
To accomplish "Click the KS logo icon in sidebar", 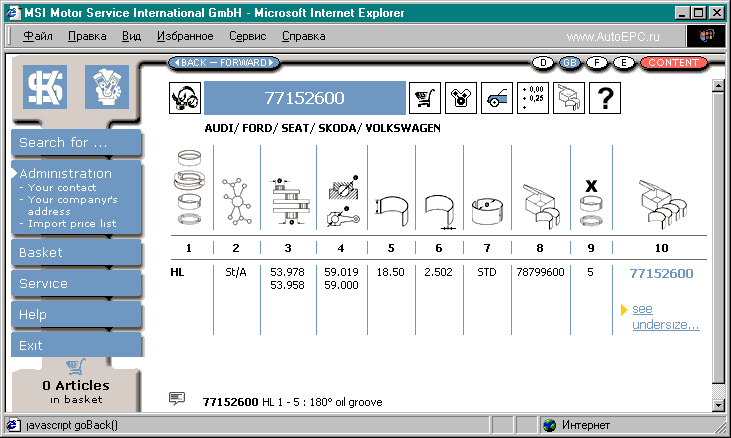I will [x=45, y=87].
